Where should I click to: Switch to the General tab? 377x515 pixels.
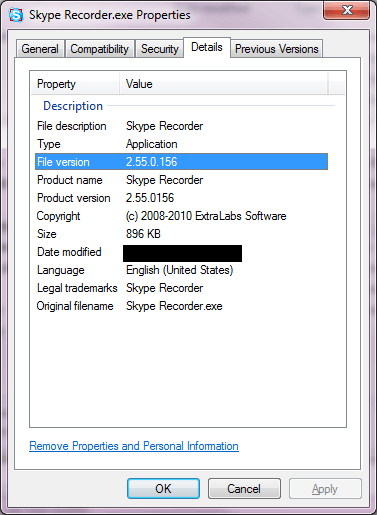click(40, 49)
